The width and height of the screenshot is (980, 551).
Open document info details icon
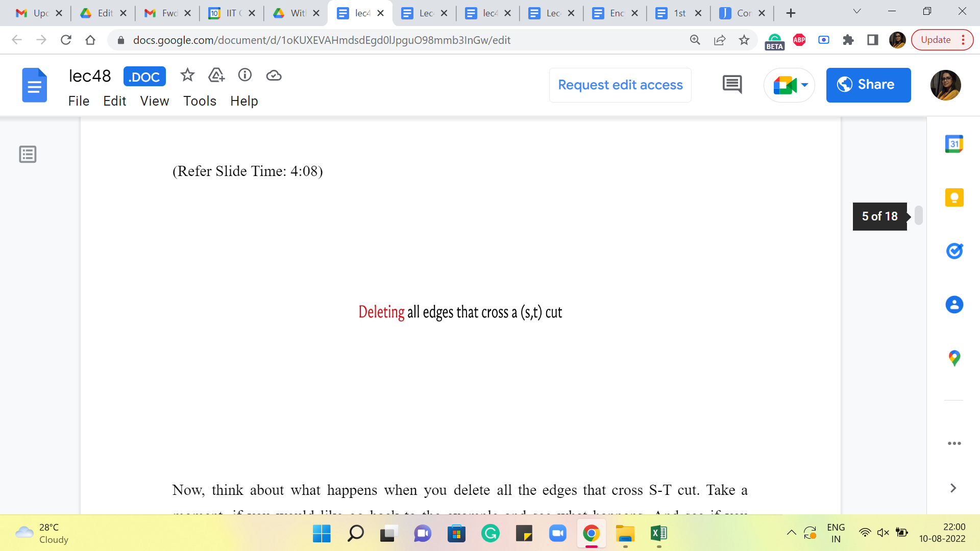click(245, 76)
